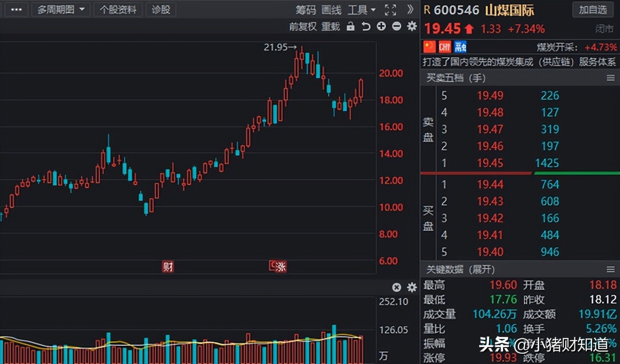Enter fullscreen chart view with expand icon
620x364 pixels.
[390, 10]
